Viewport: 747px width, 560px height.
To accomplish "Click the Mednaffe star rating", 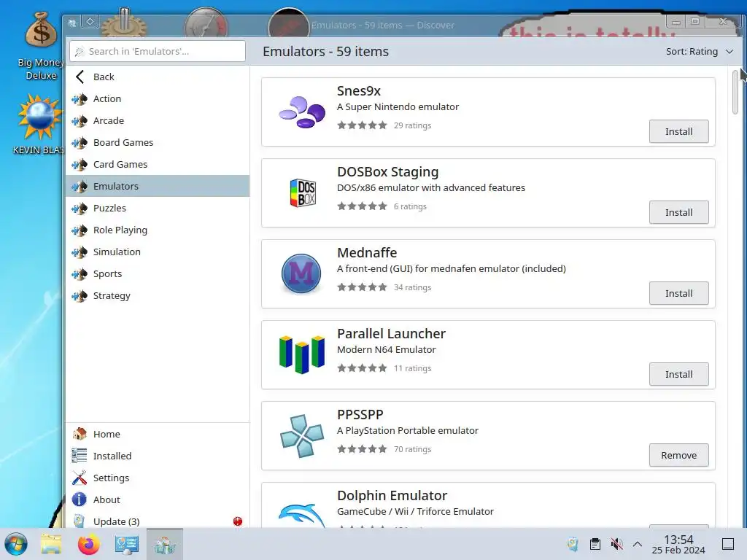I will click(x=362, y=287).
